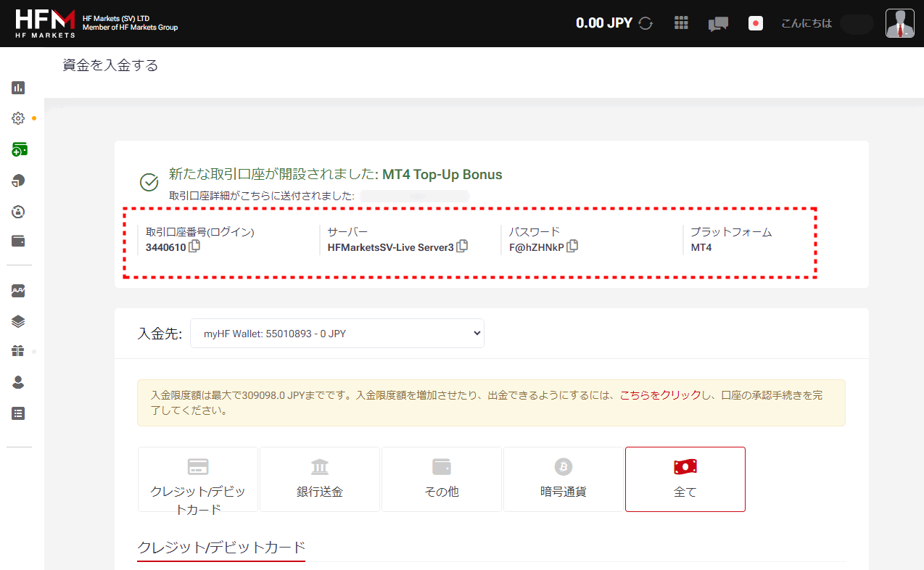The width and height of the screenshot is (924, 570).
Task: Select the その他 payment tab
Action: coord(442,479)
